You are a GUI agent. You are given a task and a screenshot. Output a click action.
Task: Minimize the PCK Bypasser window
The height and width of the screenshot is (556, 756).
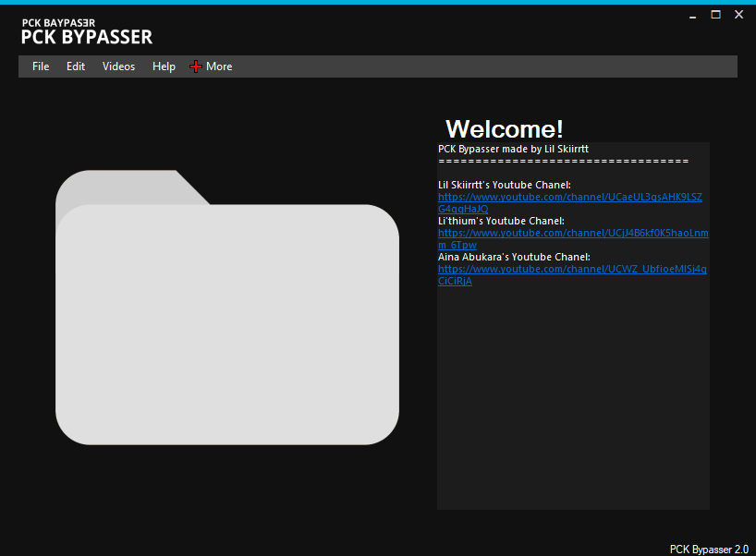[691, 15]
